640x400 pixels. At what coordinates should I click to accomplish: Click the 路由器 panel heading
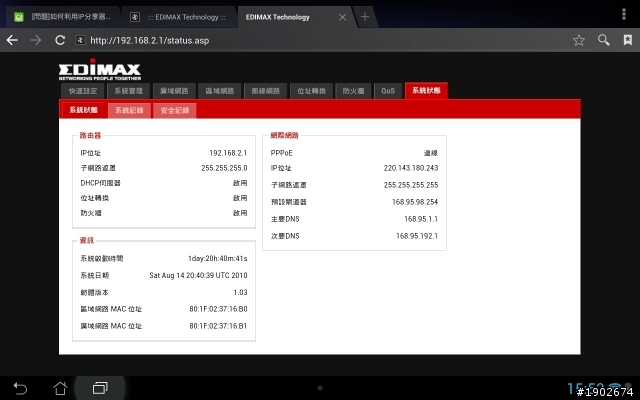point(90,136)
